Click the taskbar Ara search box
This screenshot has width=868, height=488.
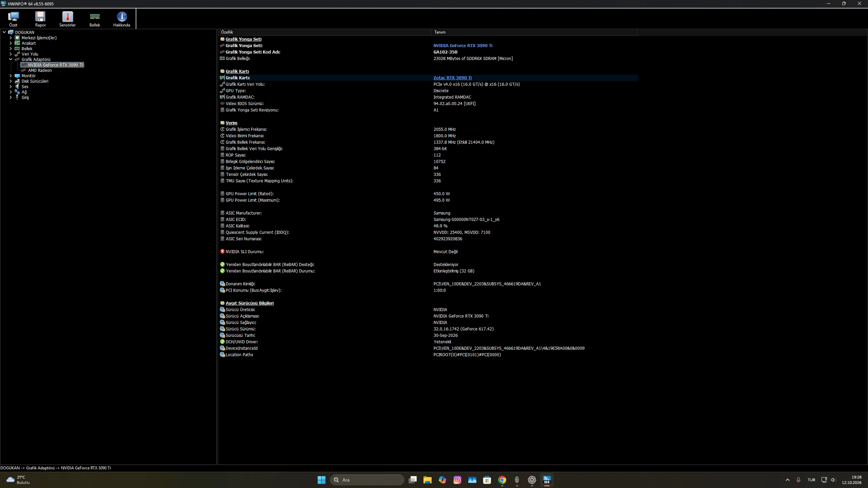[x=367, y=480]
